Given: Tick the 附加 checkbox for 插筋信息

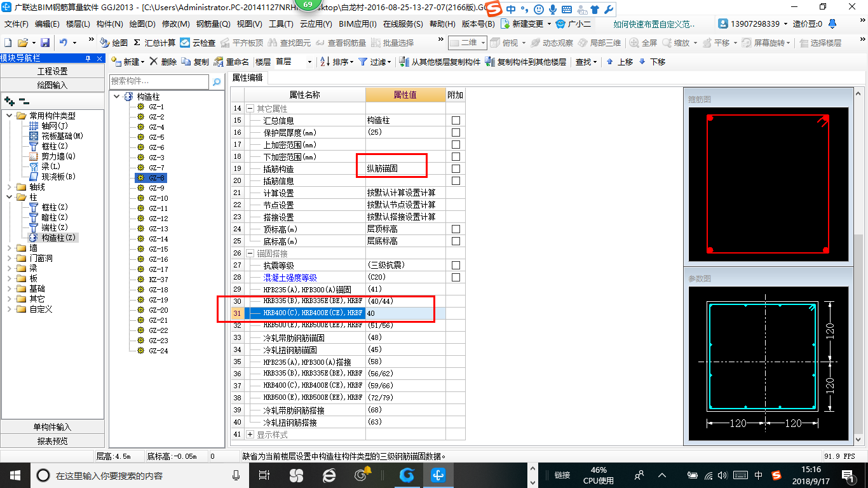Looking at the screenshot, I should [x=456, y=180].
